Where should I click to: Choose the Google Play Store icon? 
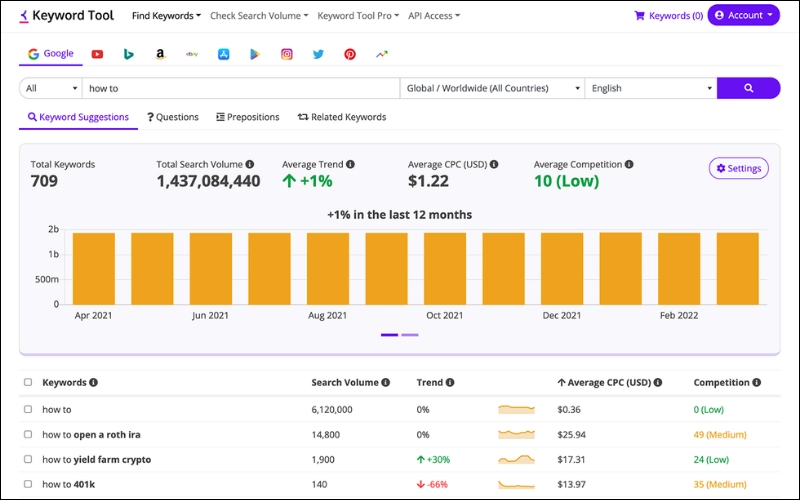(x=255, y=54)
